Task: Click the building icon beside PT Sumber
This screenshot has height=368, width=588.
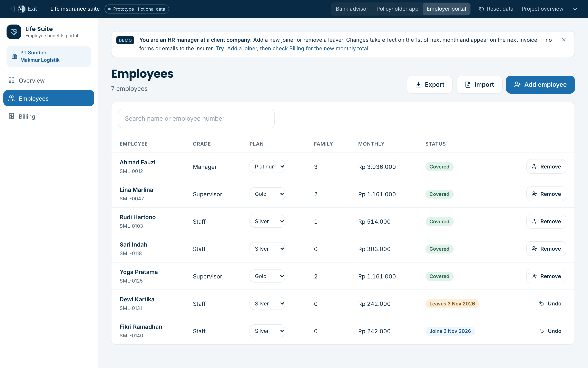Action: point(14,56)
